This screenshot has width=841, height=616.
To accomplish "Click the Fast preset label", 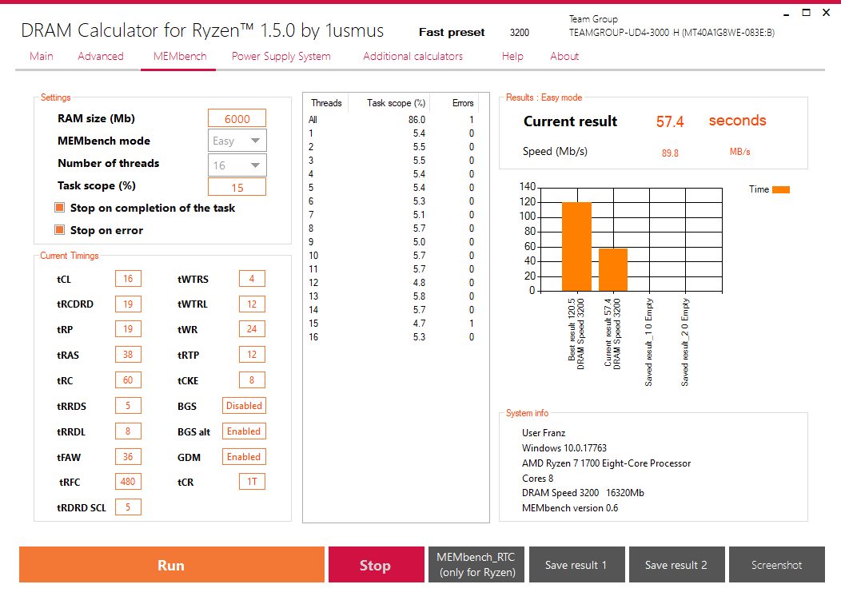I will tap(452, 32).
